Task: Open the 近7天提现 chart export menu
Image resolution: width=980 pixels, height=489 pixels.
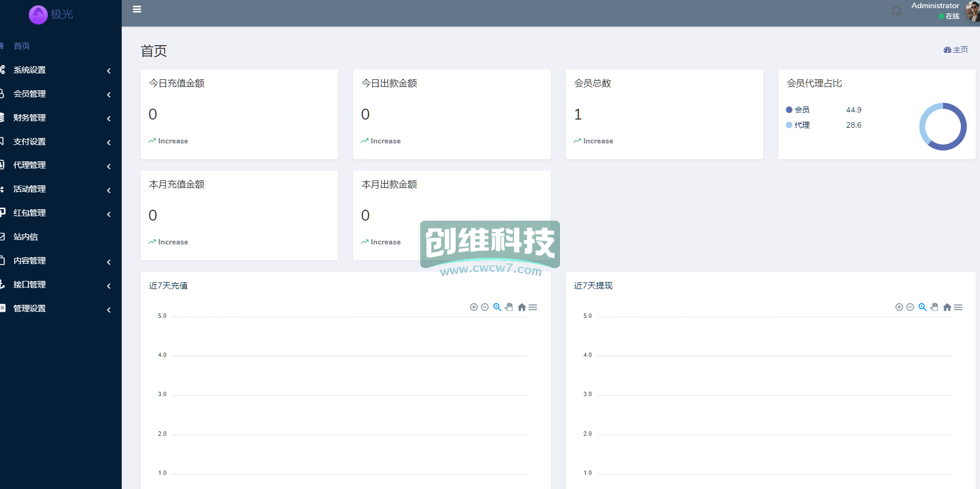Action: (958, 307)
